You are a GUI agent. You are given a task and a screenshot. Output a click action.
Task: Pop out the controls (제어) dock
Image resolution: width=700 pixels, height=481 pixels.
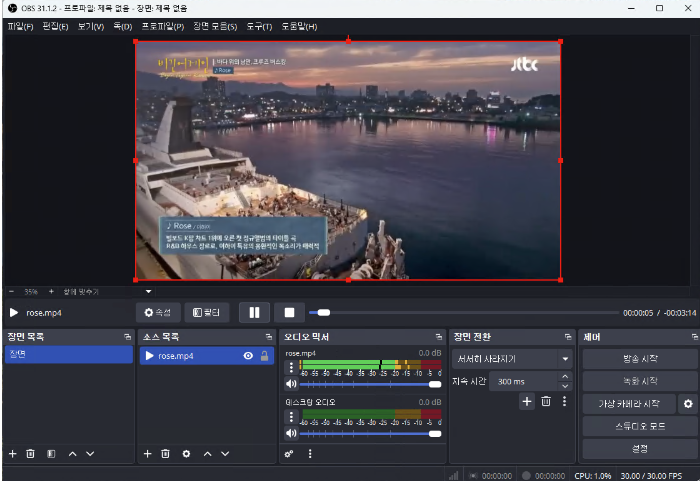pos(695,337)
